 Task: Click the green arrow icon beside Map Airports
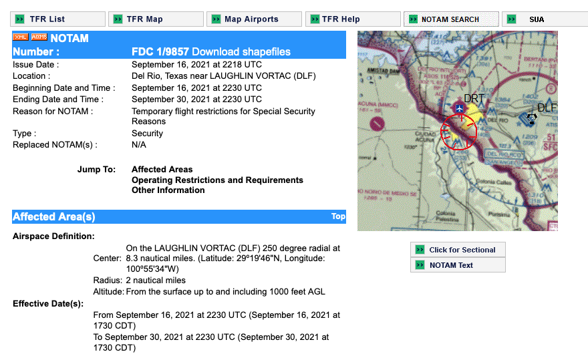(216, 19)
